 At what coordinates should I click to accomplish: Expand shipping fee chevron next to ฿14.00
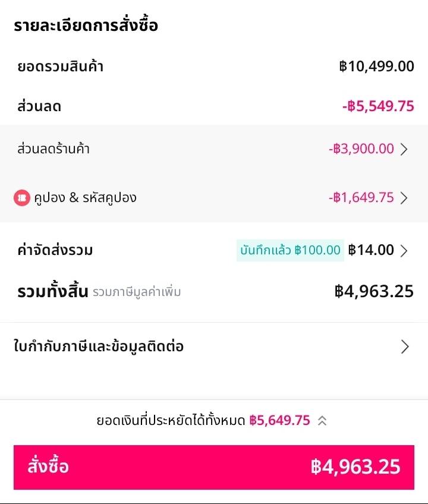click(x=404, y=250)
